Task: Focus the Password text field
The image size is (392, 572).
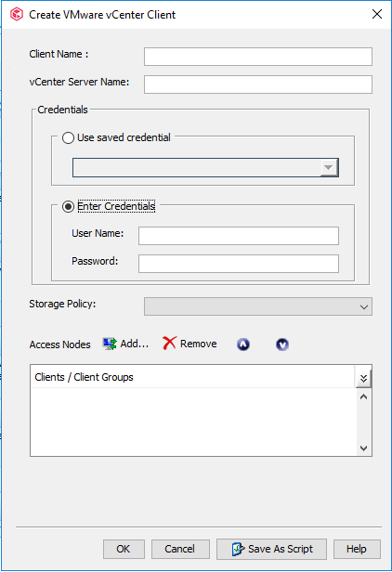Action: tap(239, 264)
